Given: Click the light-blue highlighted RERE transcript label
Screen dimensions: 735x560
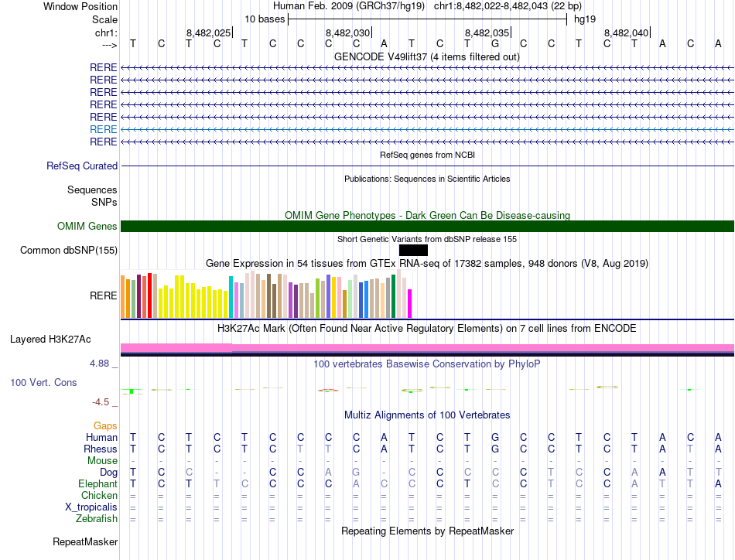Looking at the screenshot, I should 103,129.
